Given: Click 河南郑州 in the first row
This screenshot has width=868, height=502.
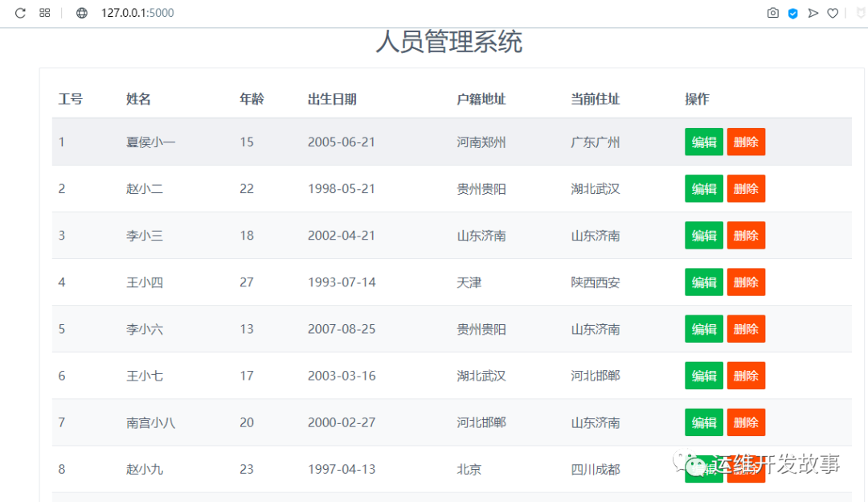Looking at the screenshot, I should click(x=481, y=142).
